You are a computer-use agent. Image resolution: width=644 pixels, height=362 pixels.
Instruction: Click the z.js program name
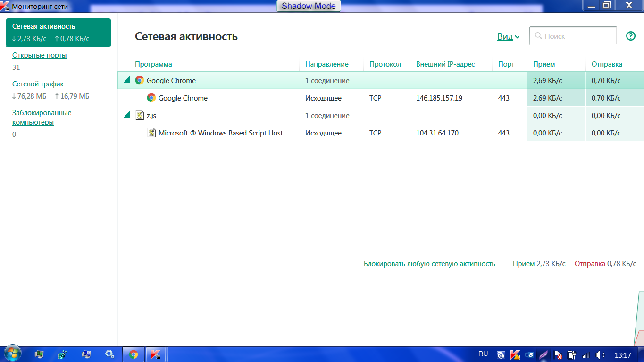click(x=151, y=116)
